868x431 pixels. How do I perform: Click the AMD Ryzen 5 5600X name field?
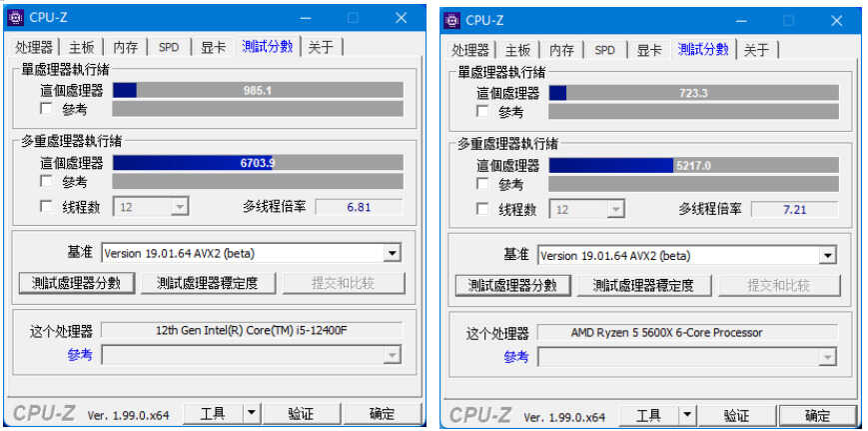pyautogui.click(x=687, y=333)
